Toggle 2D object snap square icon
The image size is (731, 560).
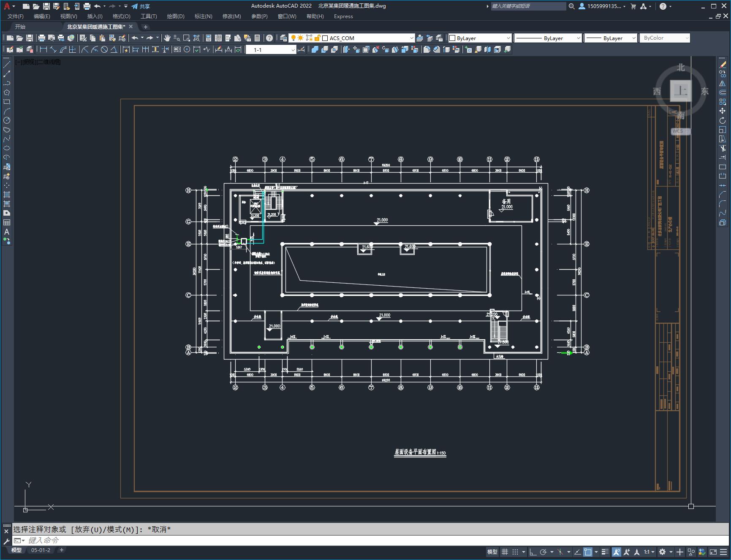(588, 552)
